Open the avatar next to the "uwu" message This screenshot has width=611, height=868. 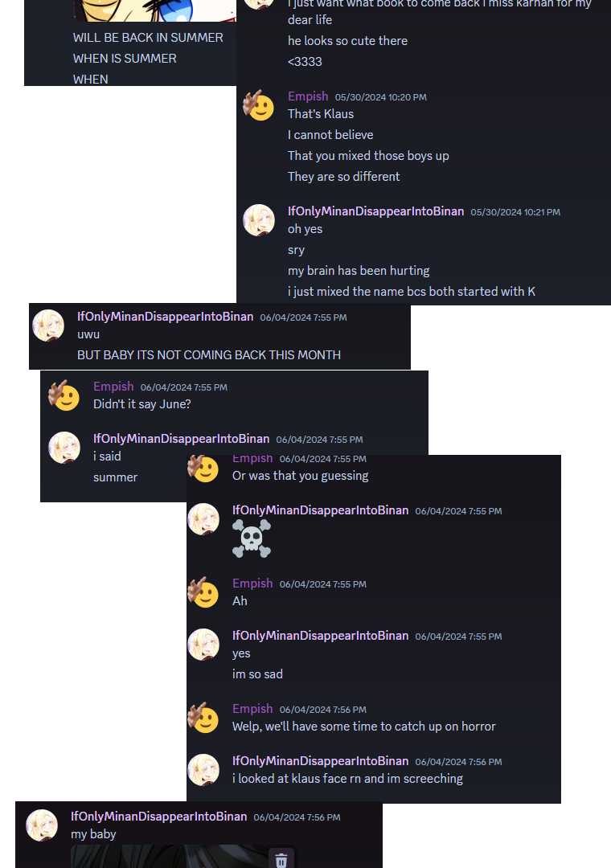48,325
